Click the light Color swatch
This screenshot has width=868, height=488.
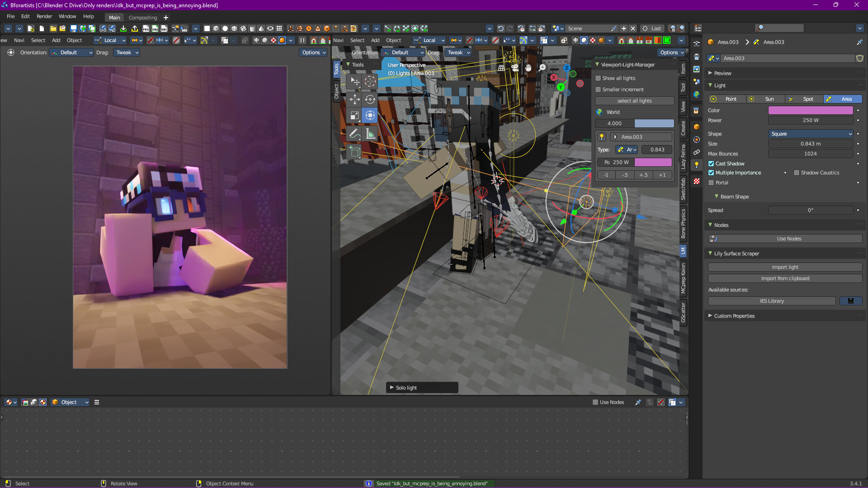pyautogui.click(x=811, y=110)
